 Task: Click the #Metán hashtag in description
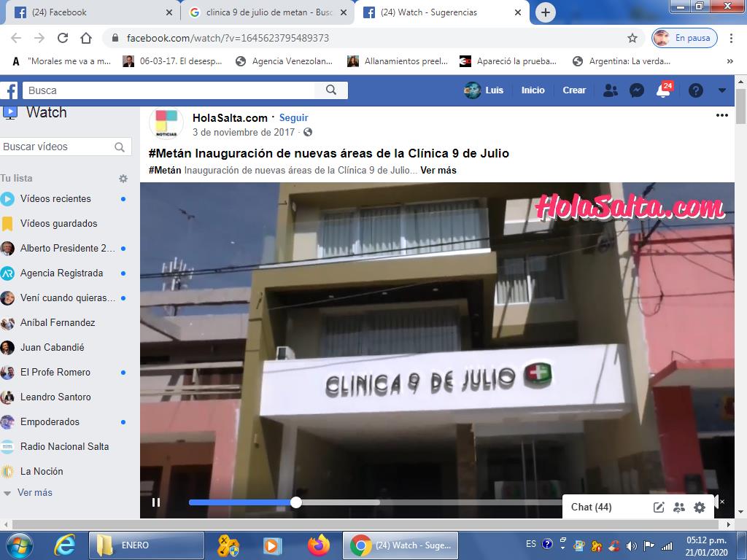[x=165, y=170]
